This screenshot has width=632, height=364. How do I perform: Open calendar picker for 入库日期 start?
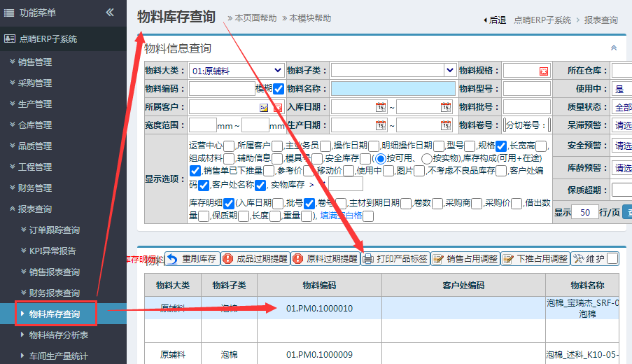380,107
